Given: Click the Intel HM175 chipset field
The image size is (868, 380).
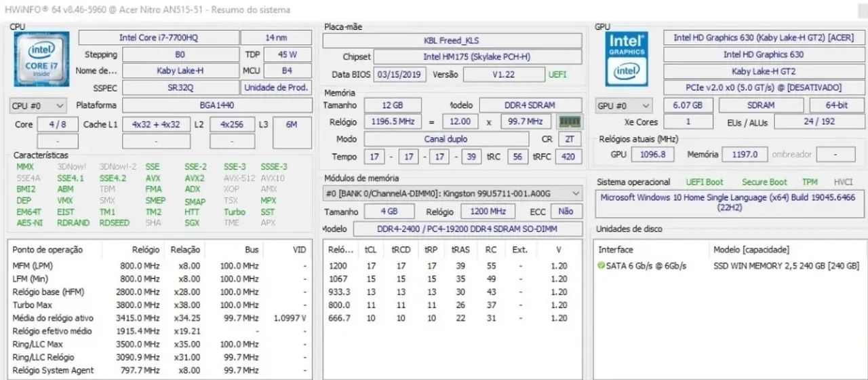Looking at the screenshot, I should tap(477, 57).
